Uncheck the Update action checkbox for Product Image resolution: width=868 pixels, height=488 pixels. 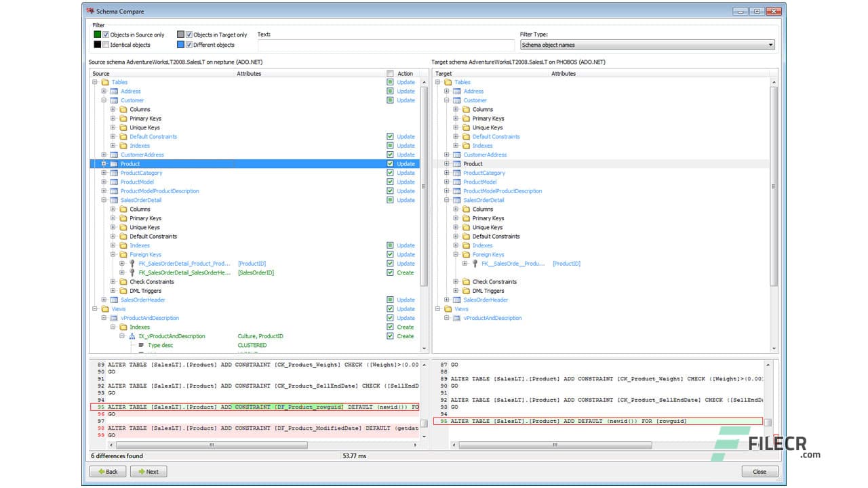point(391,163)
